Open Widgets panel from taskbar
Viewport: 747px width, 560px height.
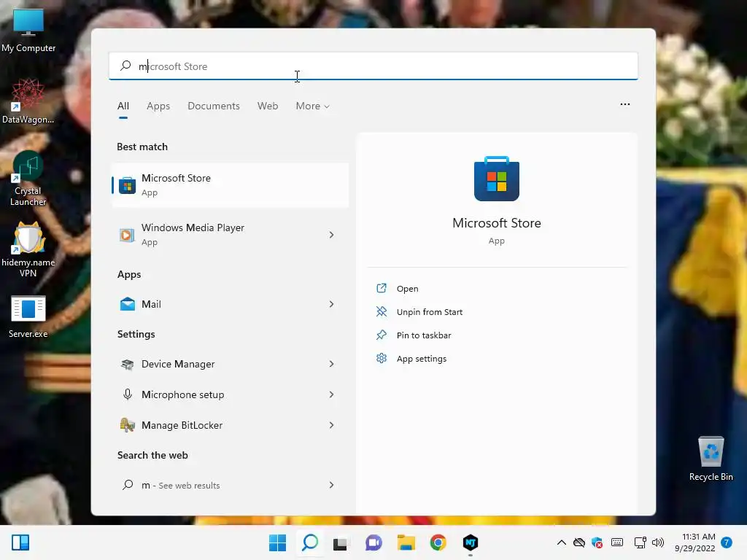click(20, 542)
